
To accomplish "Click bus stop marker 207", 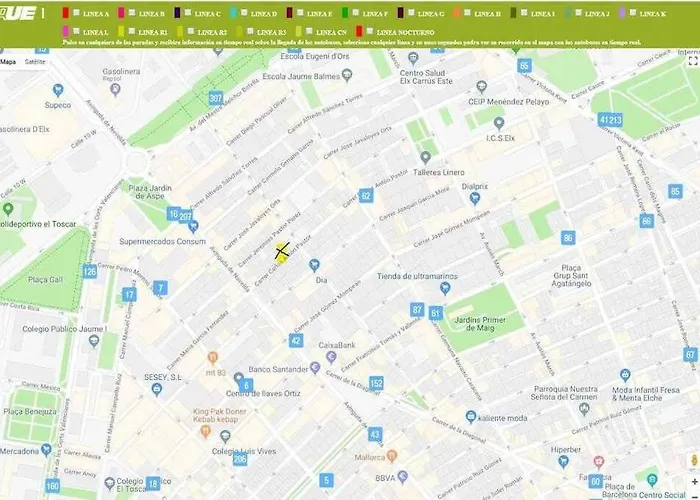I will coord(186,217).
